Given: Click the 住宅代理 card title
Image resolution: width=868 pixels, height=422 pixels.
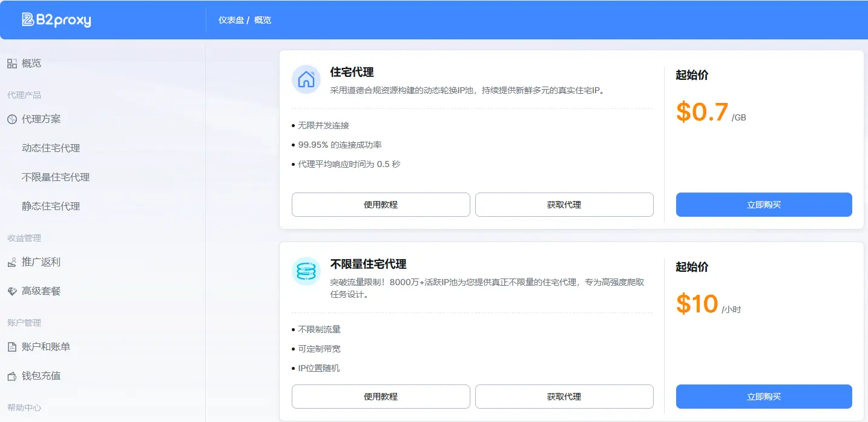Looking at the screenshot, I should (352, 72).
